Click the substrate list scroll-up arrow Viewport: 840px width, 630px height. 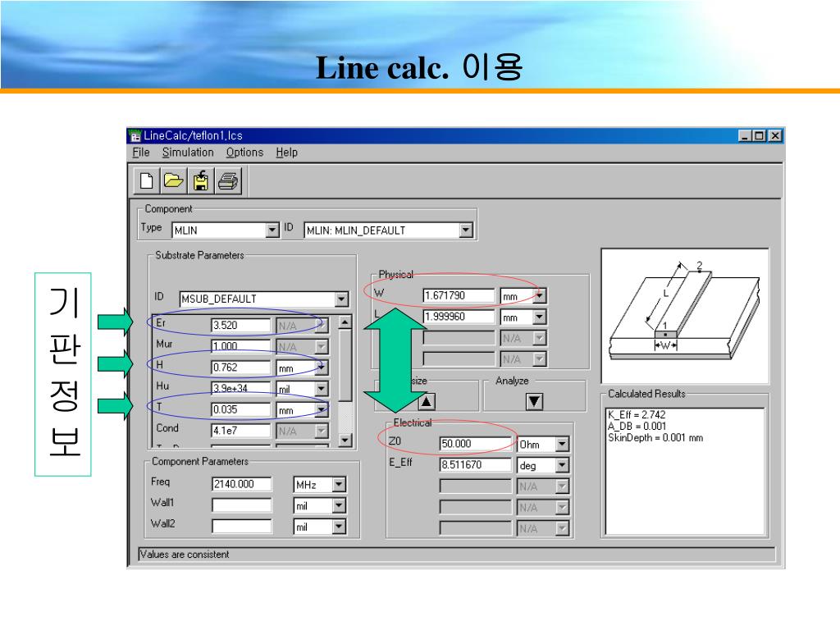(x=345, y=322)
